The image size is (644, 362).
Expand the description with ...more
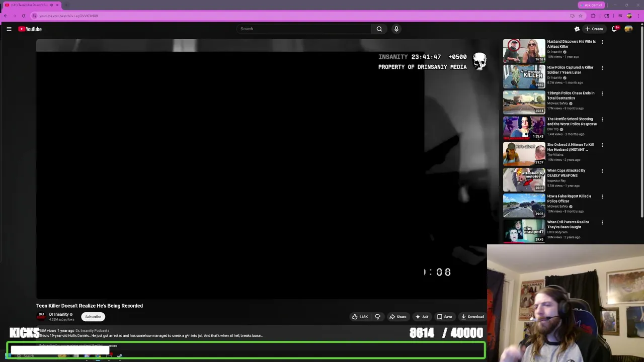pyautogui.click(x=113, y=346)
